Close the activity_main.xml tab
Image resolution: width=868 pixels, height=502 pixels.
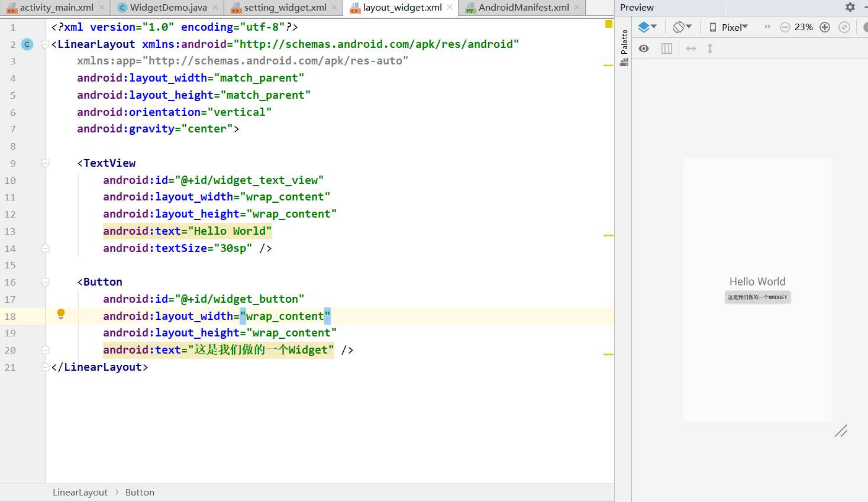tap(102, 8)
